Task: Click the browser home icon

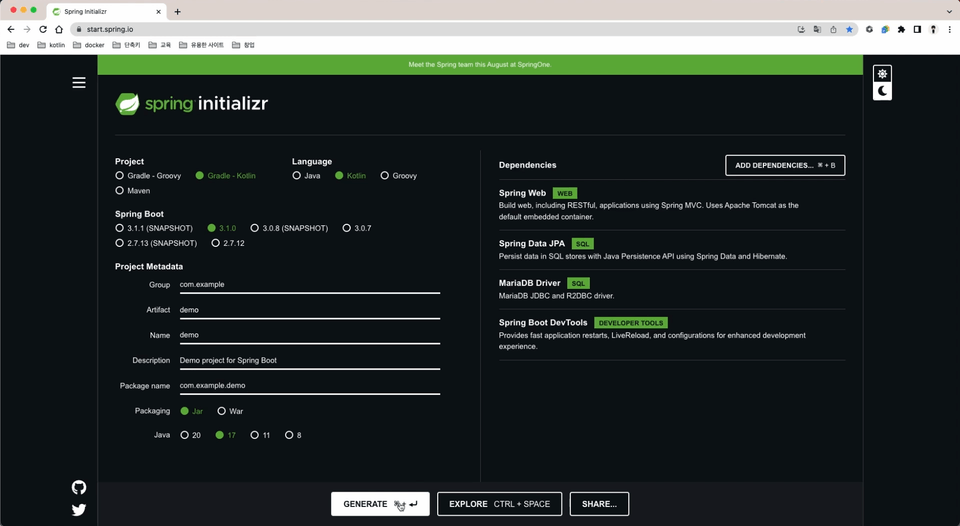Action: (59, 29)
